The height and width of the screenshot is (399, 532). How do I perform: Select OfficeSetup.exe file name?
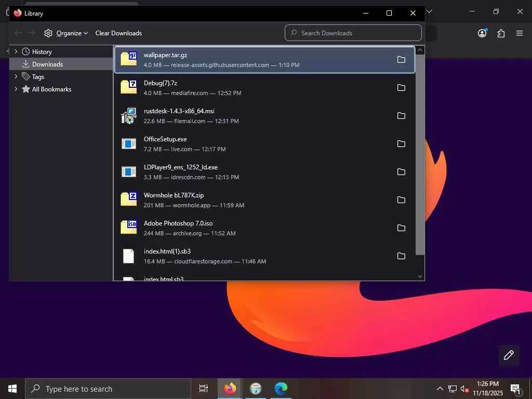pyautogui.click(x=165, y=139)
